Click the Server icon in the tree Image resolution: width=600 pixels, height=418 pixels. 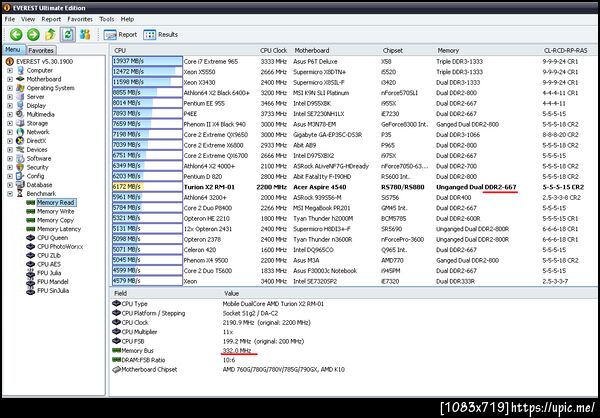pos(20,97)
